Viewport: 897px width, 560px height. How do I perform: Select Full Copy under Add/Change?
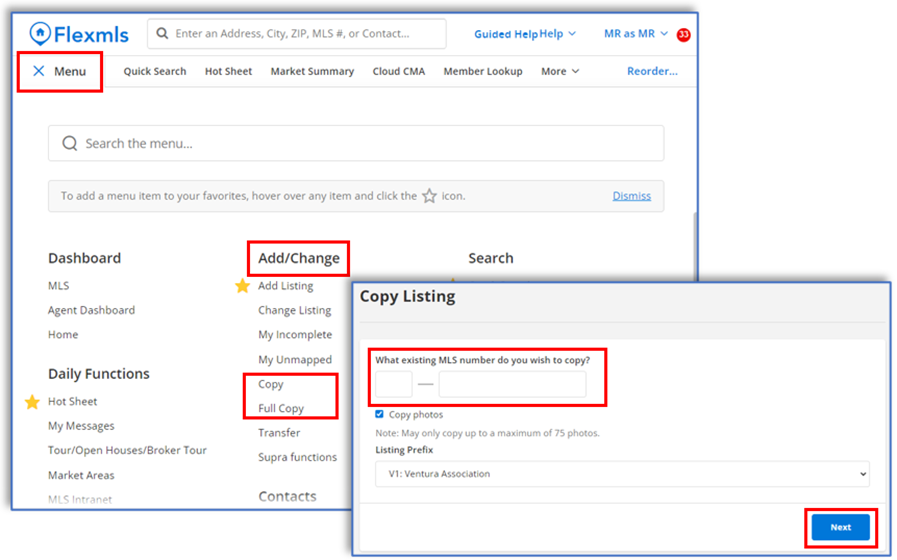(281, 408)
